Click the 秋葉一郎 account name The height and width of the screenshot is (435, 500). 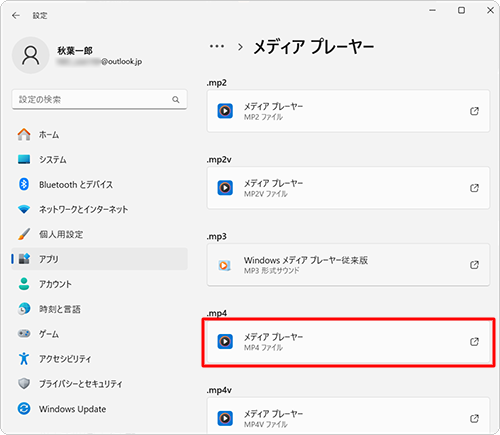[75, 51]
